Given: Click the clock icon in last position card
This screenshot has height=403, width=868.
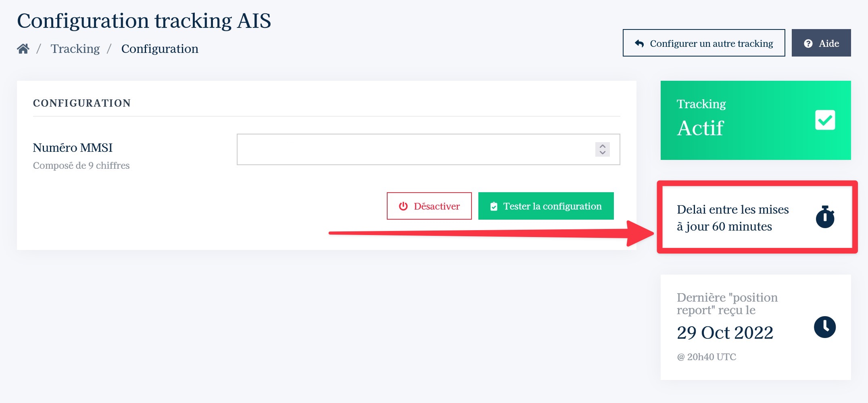Looking at the screenshot, I should (x=825, y=327).
